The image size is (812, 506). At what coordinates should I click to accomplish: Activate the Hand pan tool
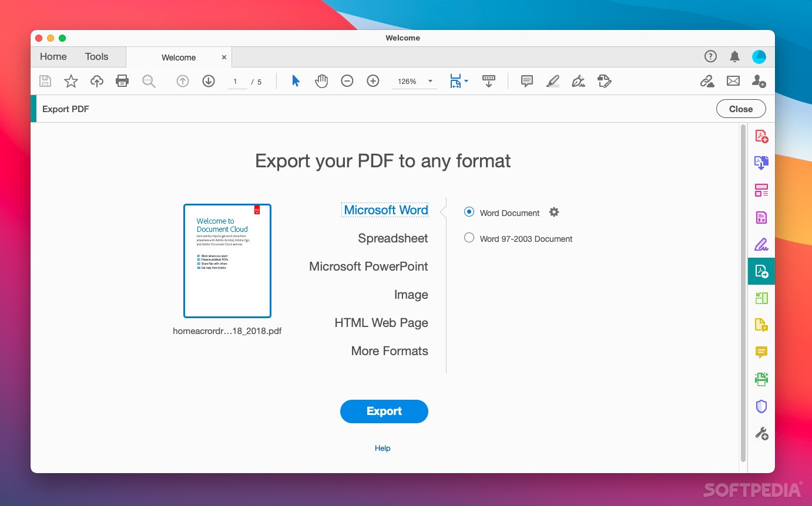coord(321,81)
